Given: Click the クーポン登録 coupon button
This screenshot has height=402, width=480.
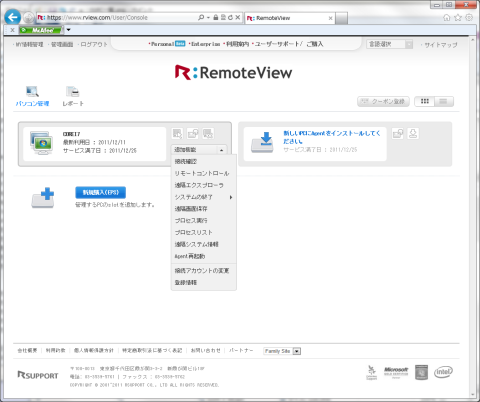Looking at the screenshot, I should pos(384,101).
